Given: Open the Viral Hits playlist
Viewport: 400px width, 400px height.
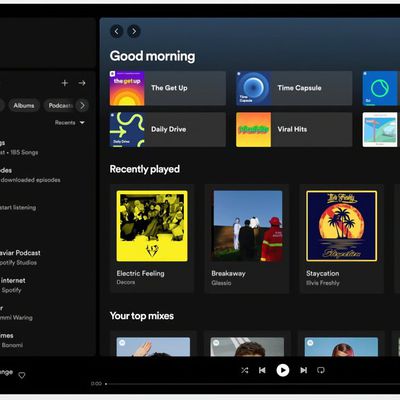Looking at the screenshot, I should point(294,130).
